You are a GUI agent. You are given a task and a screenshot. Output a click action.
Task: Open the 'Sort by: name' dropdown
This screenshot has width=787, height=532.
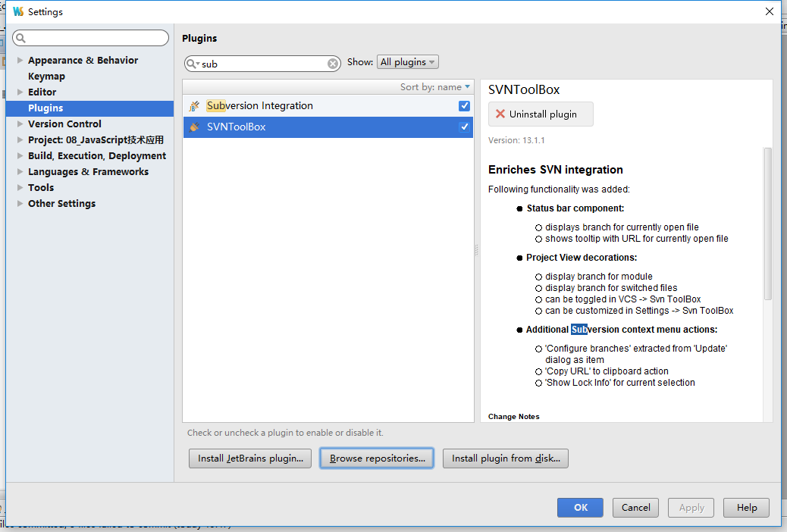pos(433,86)
